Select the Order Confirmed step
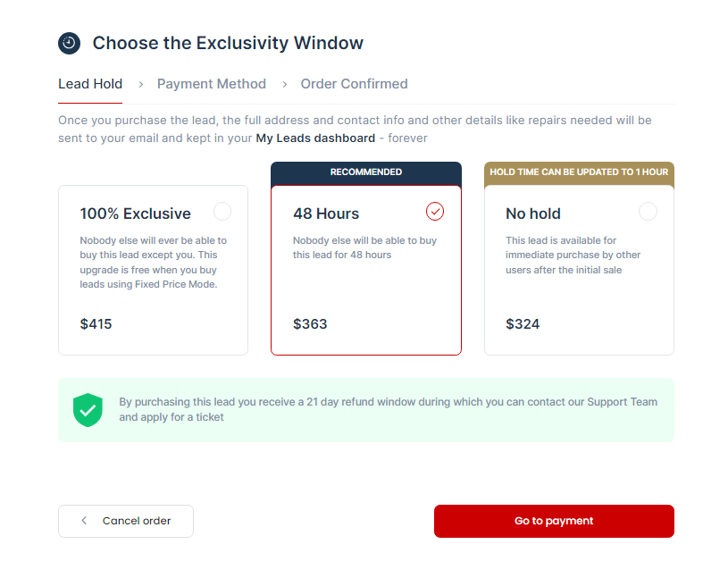728x561 pixels. 354,84
